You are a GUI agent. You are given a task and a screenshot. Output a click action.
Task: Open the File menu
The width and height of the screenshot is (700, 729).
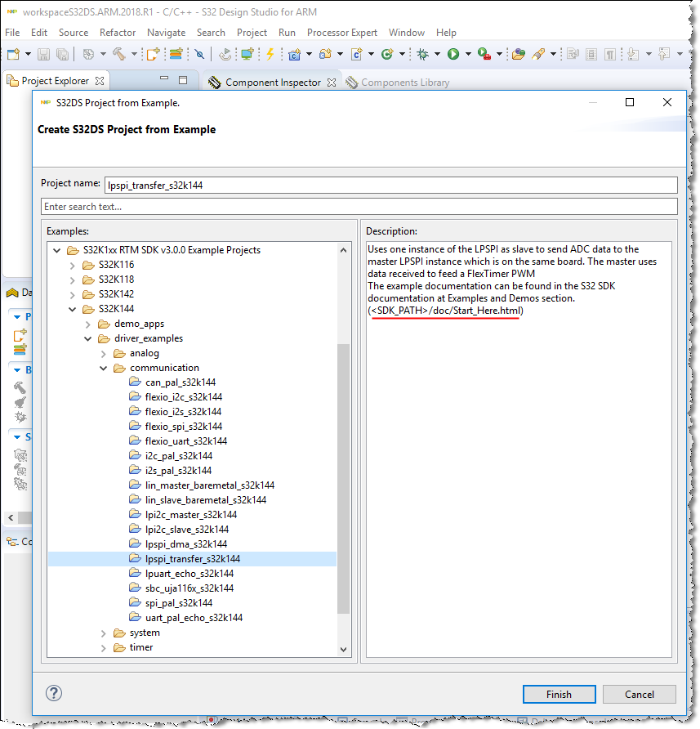click(12, 33)
